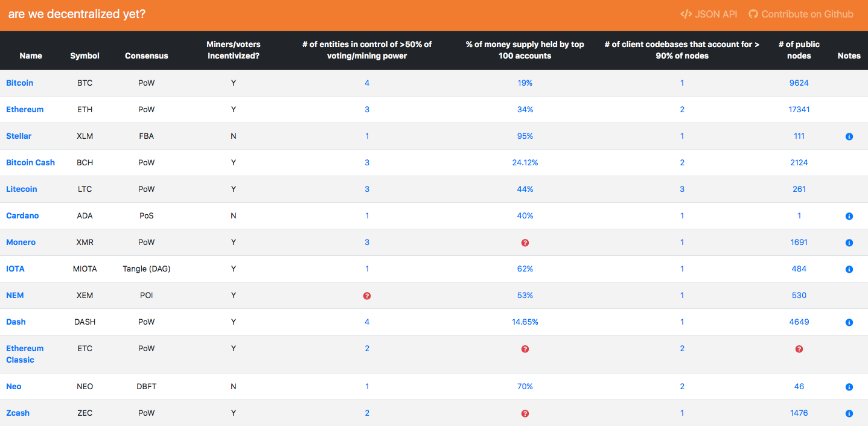Viewport: 868px width, 426px height.
Task: Click Ethereum Classic's public nodes question mark
Action: point(799,349)
